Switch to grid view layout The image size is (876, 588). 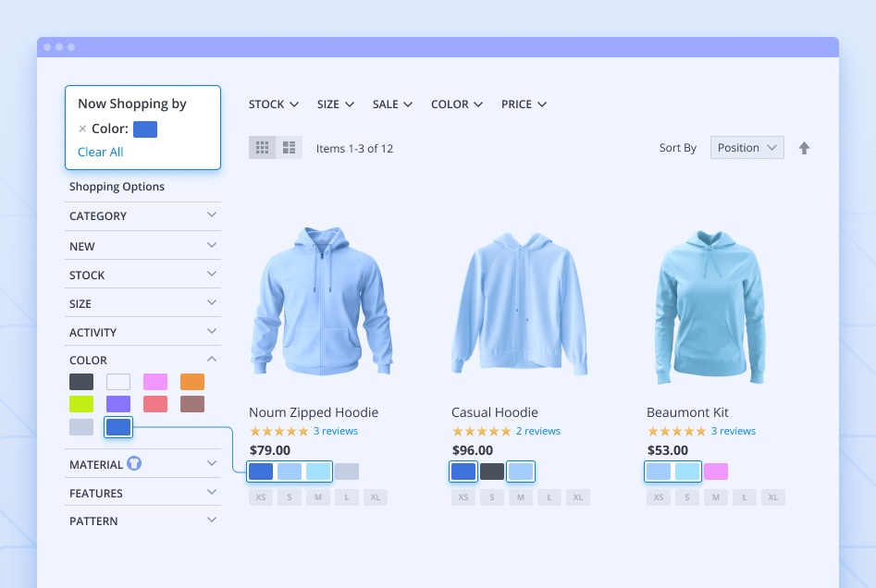(262, 148)
